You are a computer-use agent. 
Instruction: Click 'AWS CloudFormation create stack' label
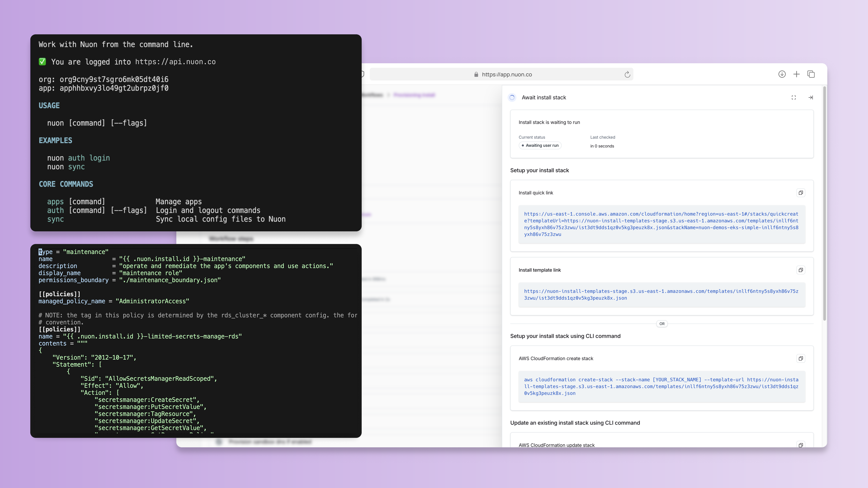tap(556, 358)
